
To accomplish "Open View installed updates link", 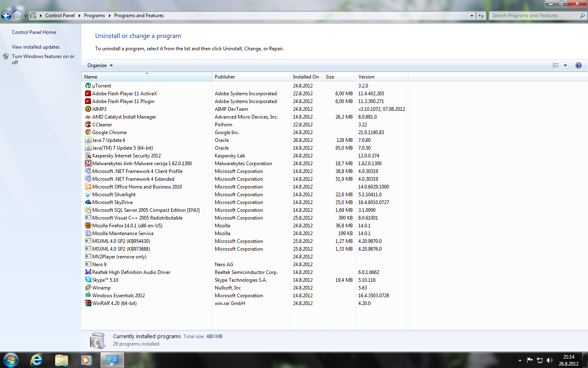I will coord(36,47).
